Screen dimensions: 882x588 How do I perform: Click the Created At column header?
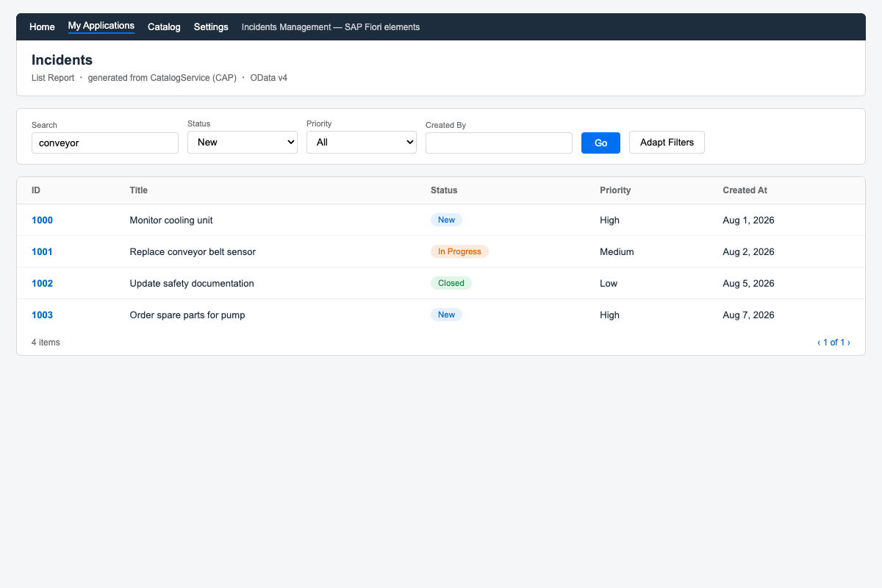745,190
